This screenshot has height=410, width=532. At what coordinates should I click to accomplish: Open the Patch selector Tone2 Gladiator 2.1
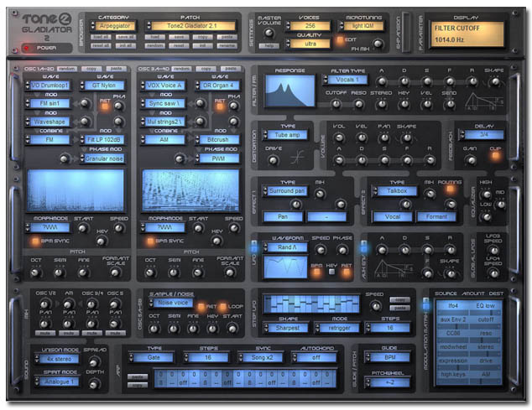click(x=190, y=26)
